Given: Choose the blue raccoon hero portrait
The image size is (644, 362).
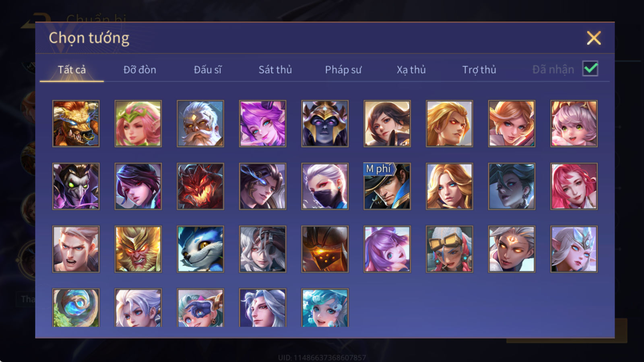Looking at the screenshot, I should pyautogui.click(x=200, y=249).
